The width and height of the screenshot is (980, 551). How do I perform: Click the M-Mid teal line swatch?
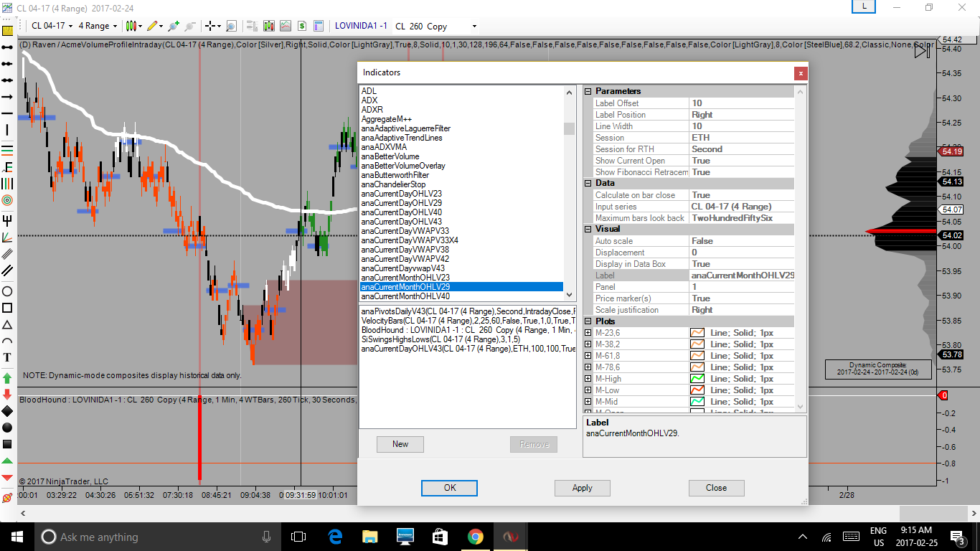click(x=697, y=402)
